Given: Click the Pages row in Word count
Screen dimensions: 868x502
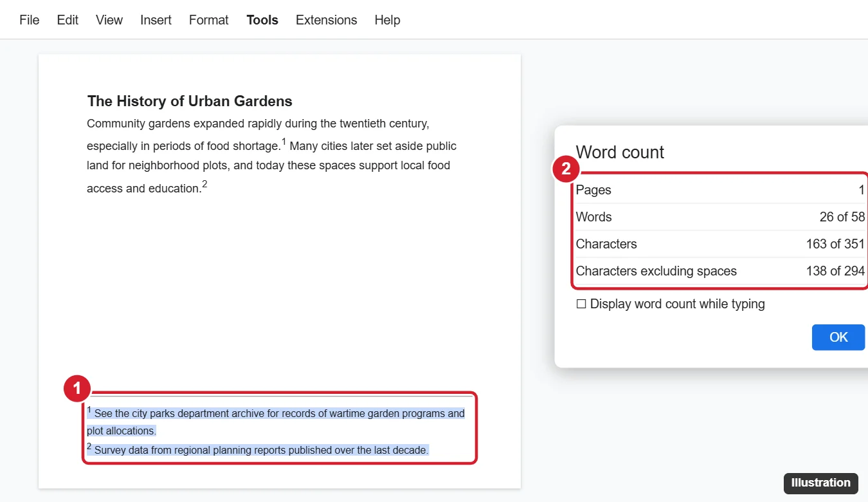Looking at the screenshot, I should 720,190.
